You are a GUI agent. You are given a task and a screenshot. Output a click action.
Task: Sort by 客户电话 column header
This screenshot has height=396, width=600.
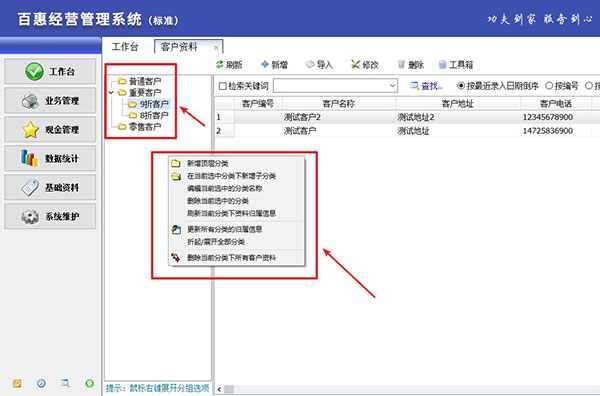pos(556,103)
